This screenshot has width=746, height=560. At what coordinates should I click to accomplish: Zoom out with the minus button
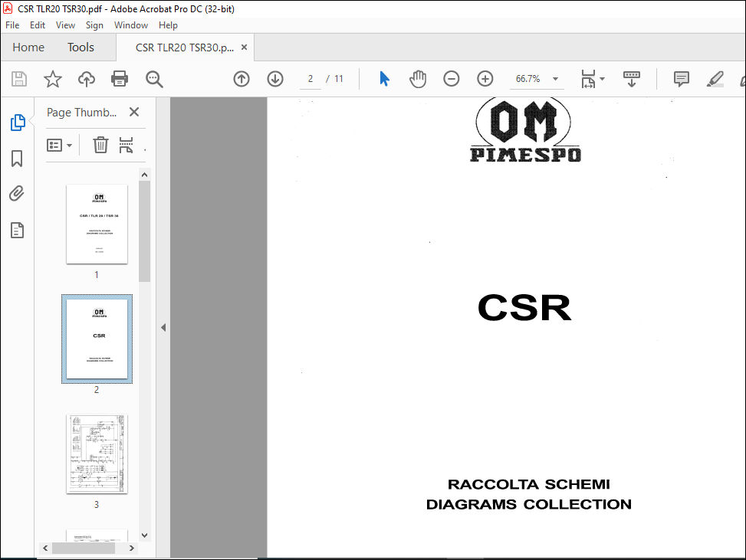[x=451, y=79]
